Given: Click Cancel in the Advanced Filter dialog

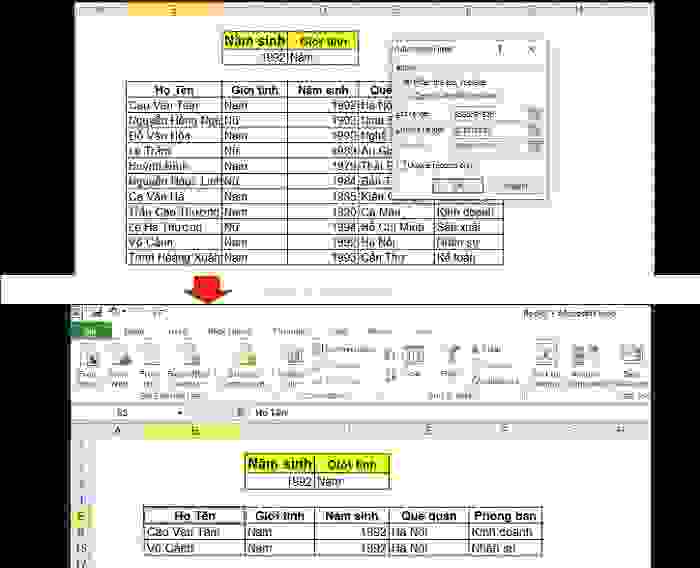Looking at the screenshot, I should [x=515, y=186].
